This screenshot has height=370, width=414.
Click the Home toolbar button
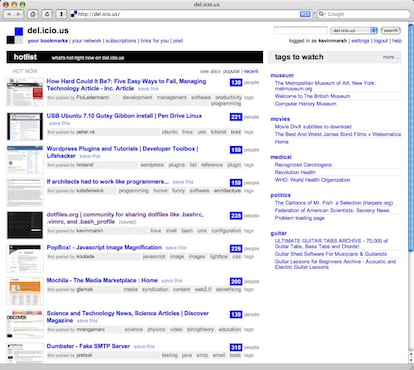point(33,14)
